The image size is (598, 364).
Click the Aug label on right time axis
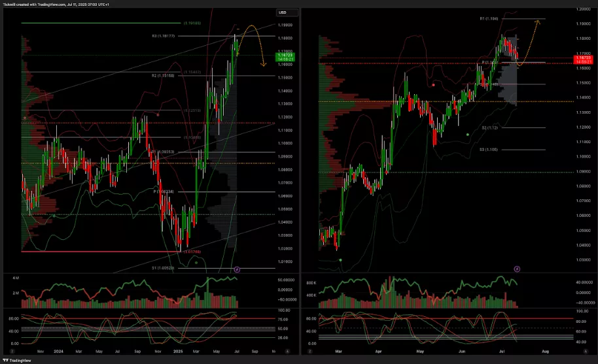click(544, 352)
